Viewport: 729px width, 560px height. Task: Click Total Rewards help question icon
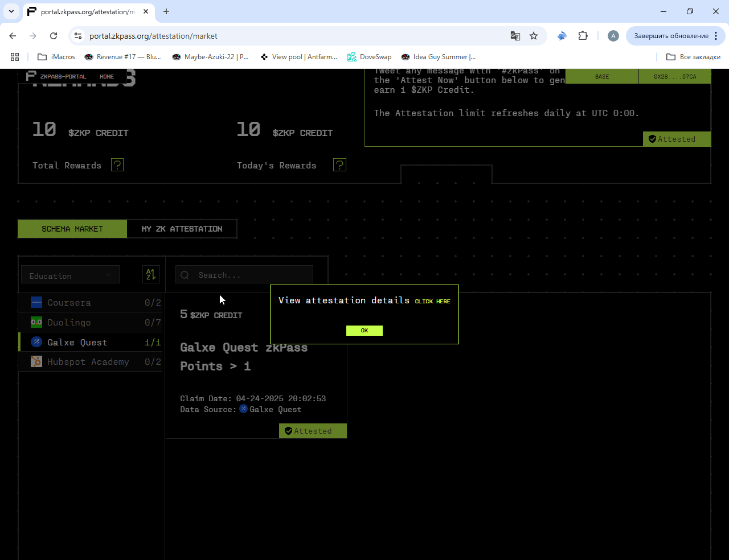(x=117, y=165)
